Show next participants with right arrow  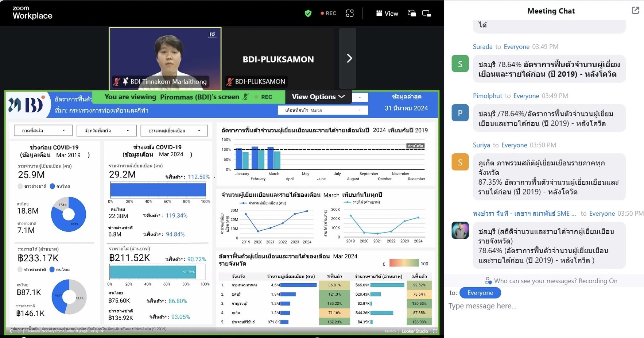pyautogui.click(x=349, y=58)
